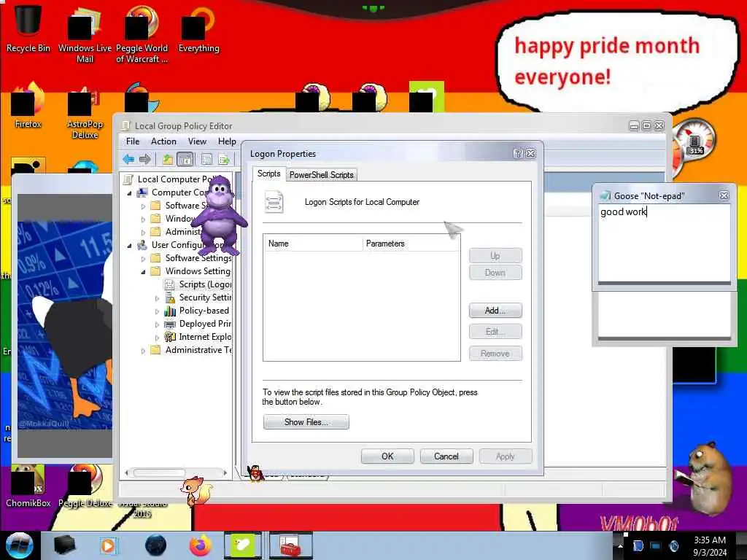
Task: Click the goose app taskbar button
Action: 243,545
